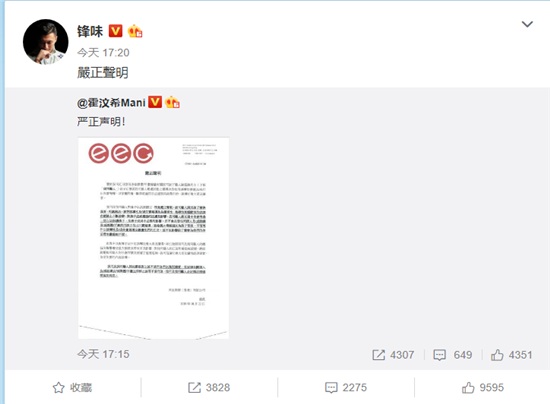Open comments via the 2275 button

(x=346, y=388)
